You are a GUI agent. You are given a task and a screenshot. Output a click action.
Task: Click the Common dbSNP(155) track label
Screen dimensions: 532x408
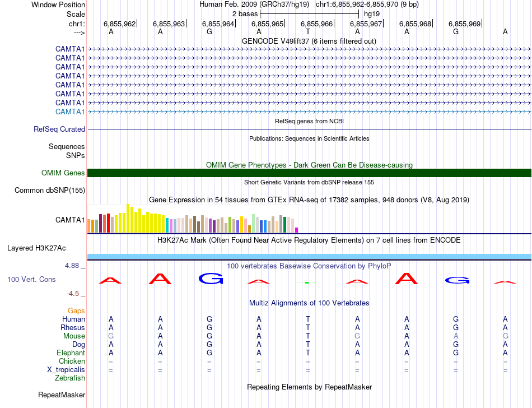[49, 191]
